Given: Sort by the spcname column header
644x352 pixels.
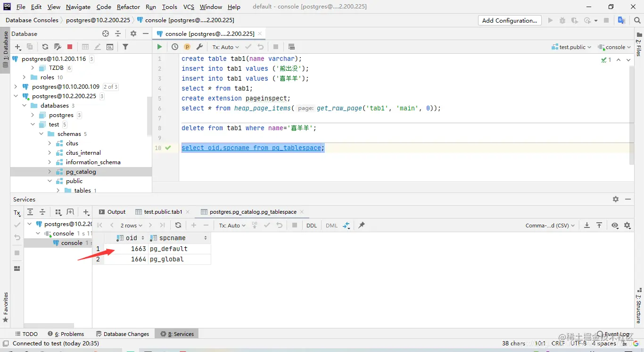Looking at the screenshot, I should click(179, 238).
